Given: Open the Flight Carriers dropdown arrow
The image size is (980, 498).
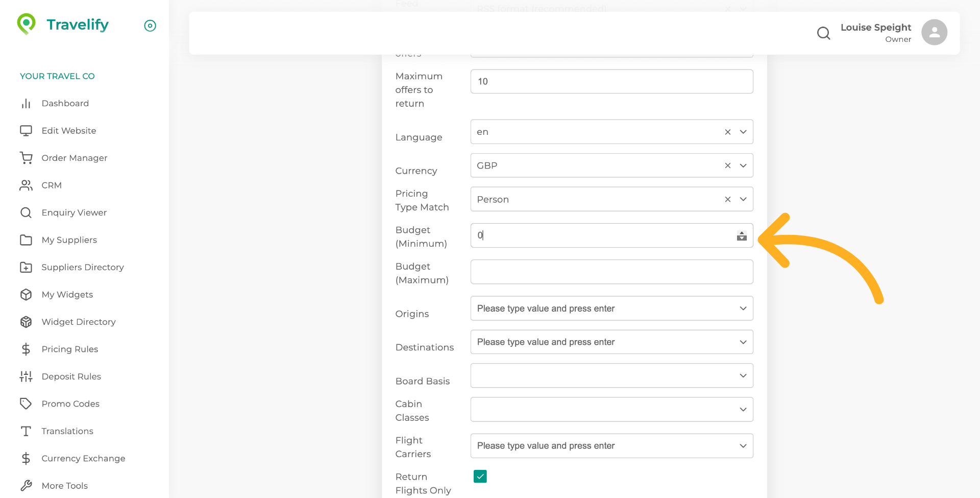Looking at the screenshot, I should coord(743,446).
